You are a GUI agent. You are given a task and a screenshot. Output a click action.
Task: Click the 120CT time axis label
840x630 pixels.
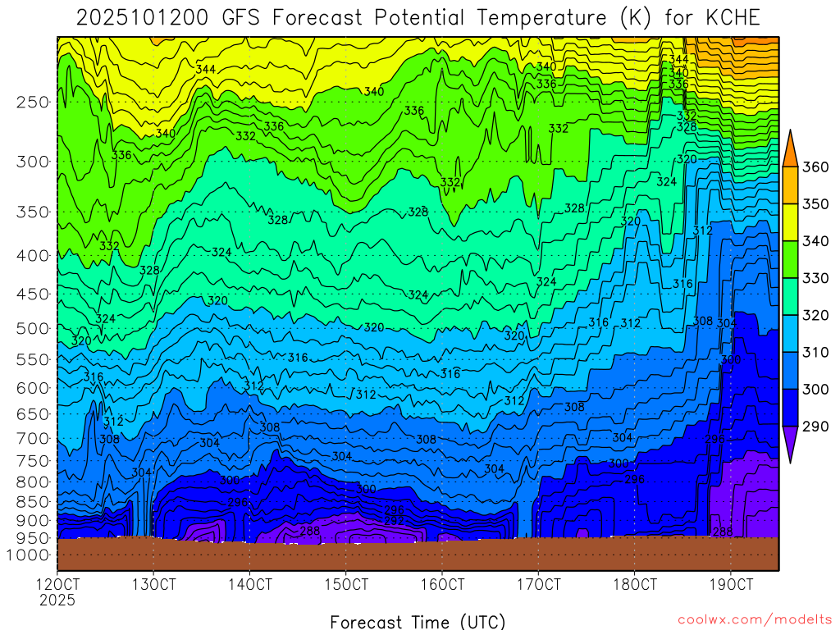pos(57,584)
